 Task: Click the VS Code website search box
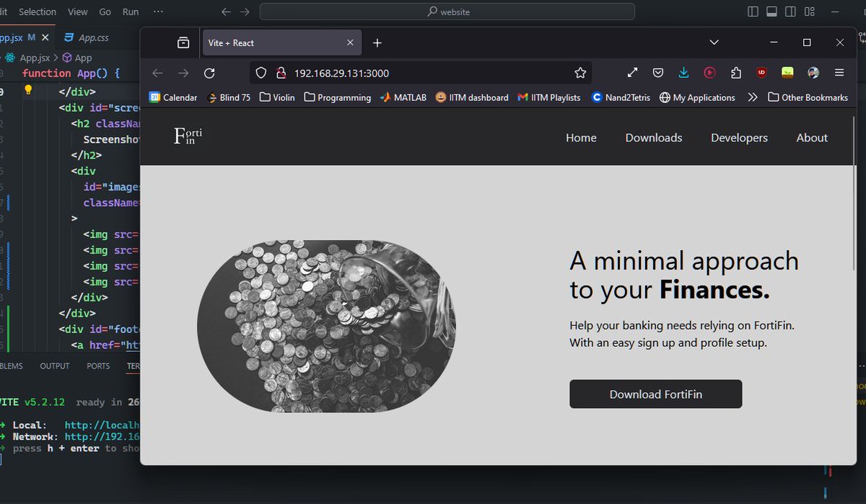click(x=447, y=12)
